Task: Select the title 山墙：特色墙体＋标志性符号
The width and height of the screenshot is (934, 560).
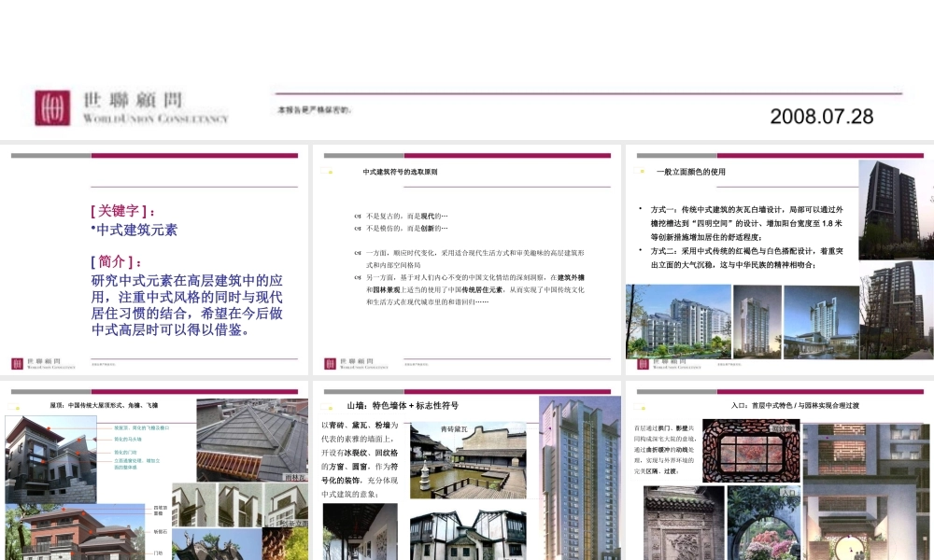Action: pos(403,406)
